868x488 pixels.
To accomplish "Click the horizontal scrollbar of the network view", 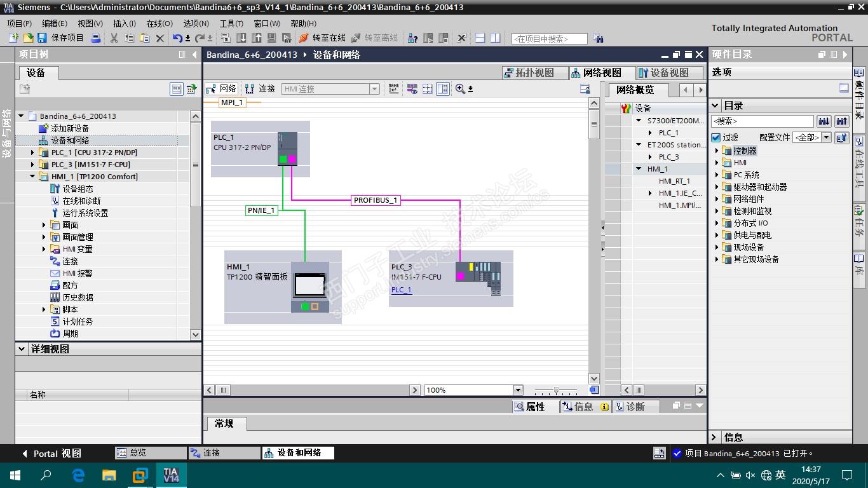I will click(312, 390).
